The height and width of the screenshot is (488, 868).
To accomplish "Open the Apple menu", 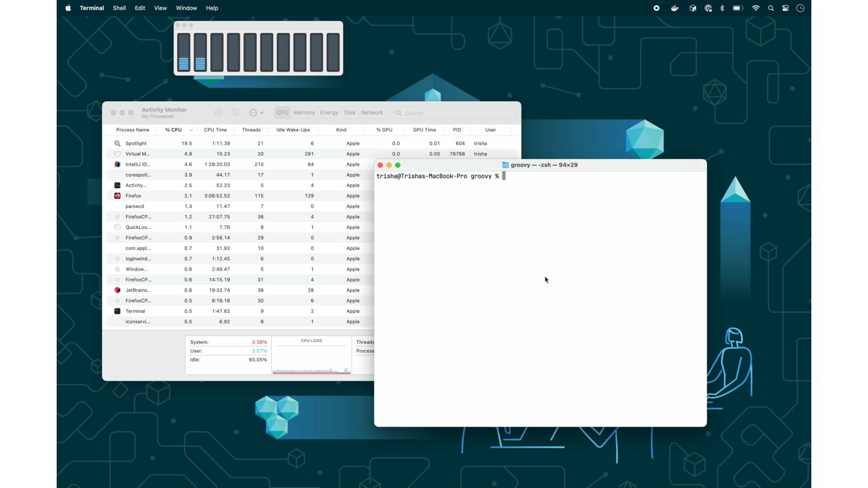I will click(x=68, y=8).
